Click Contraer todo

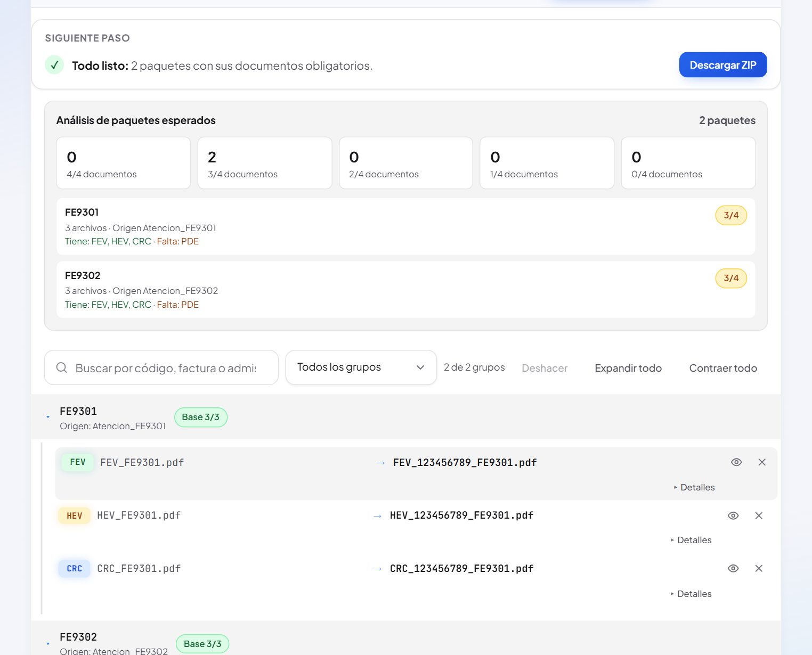723,368
